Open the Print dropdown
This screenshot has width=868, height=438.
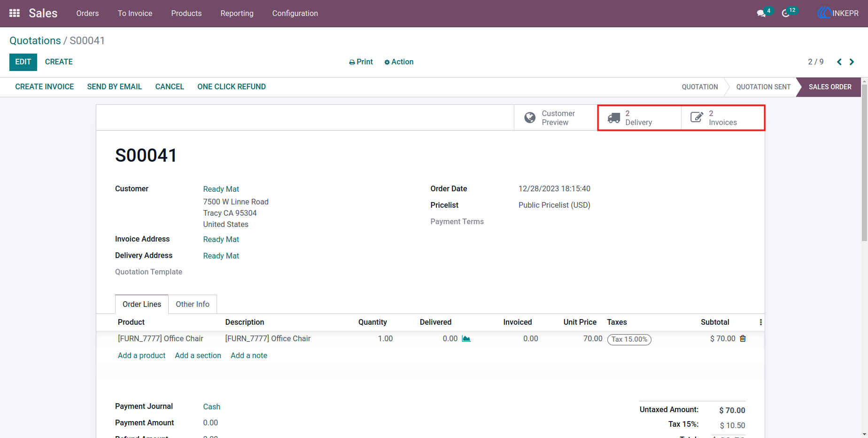361,62
